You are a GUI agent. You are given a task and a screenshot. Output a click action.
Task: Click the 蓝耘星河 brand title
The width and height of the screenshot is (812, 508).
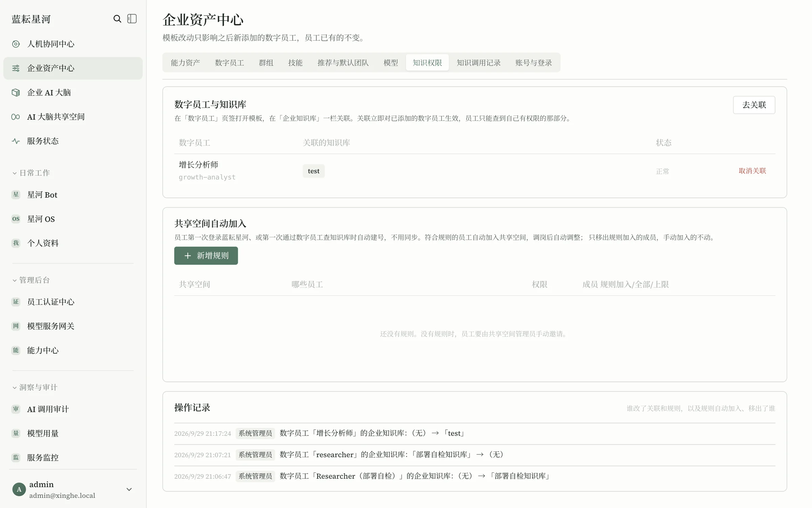pos(31,19)
